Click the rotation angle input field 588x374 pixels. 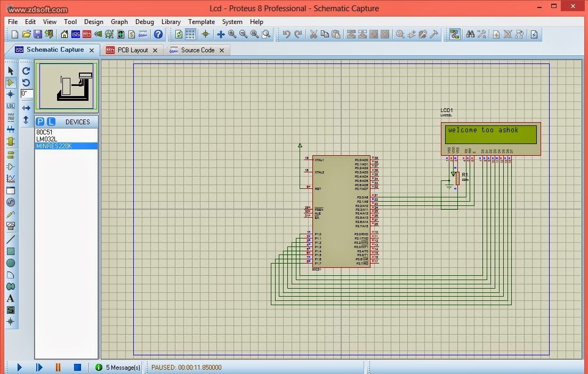[x=27, y=93]
